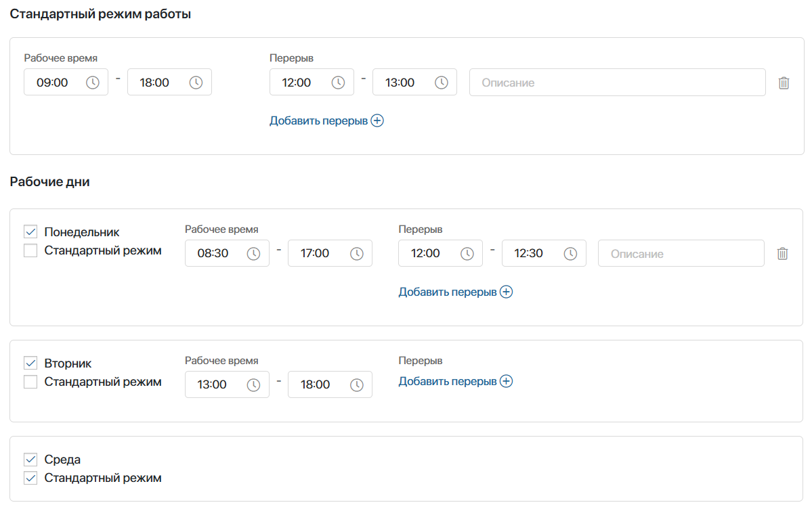The image size is (812, 509).
Task: Delete Monday's break with trash icon
Action: pyautogui.click(x=782, y=254)
